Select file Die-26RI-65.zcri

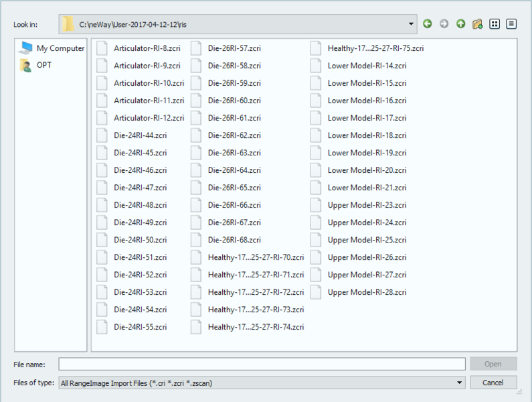click(x=234, y=188)
